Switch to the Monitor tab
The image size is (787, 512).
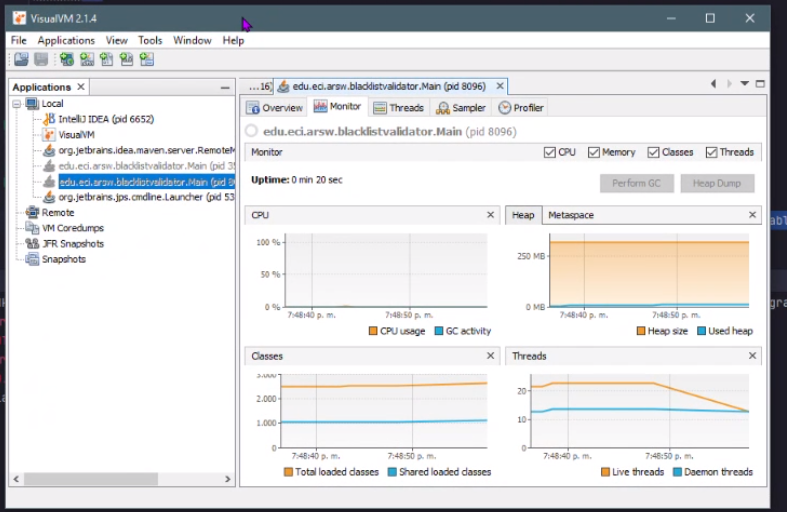[x=337, y=106]
